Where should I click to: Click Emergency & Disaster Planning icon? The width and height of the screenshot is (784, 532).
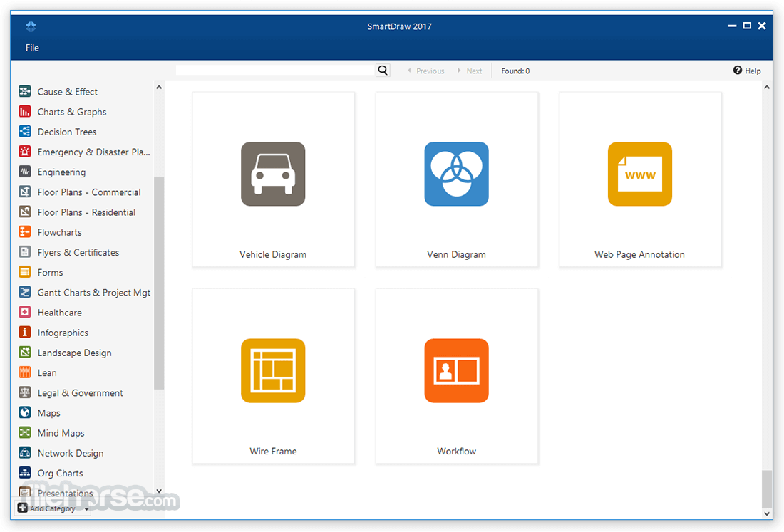pyautogui.click(x=24, y=152)
